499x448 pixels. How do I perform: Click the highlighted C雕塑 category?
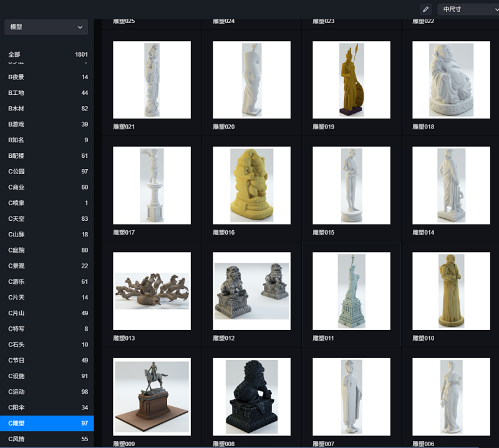[47, 423]
